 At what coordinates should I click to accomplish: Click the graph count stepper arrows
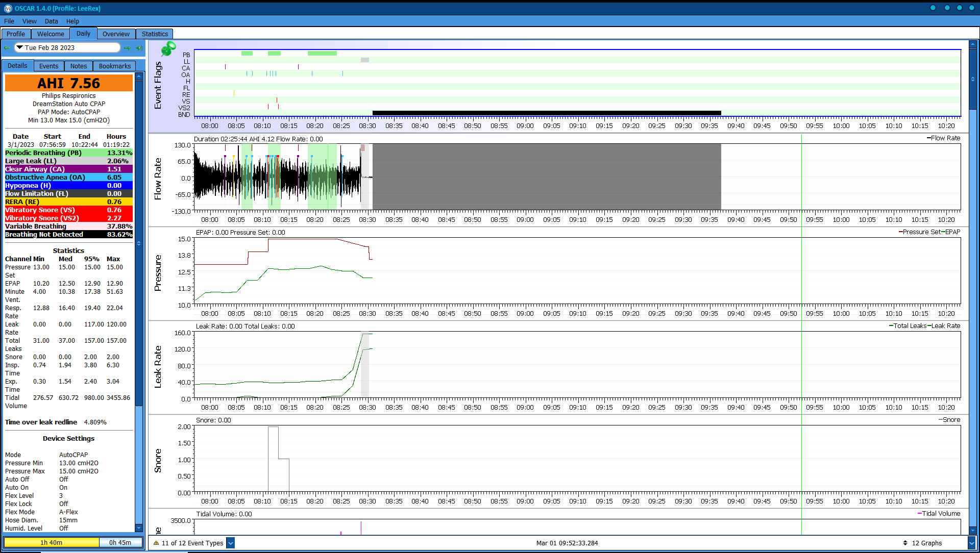click(905, 543)
